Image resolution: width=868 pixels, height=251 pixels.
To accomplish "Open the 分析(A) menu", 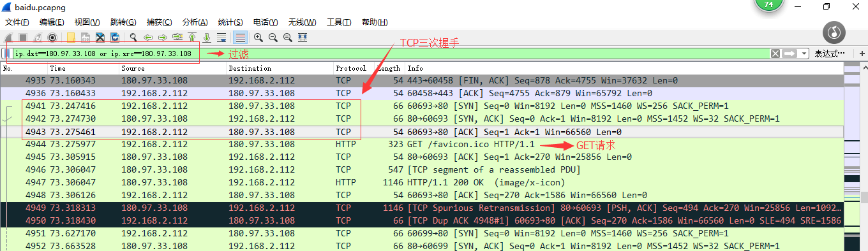I will 195,22.
